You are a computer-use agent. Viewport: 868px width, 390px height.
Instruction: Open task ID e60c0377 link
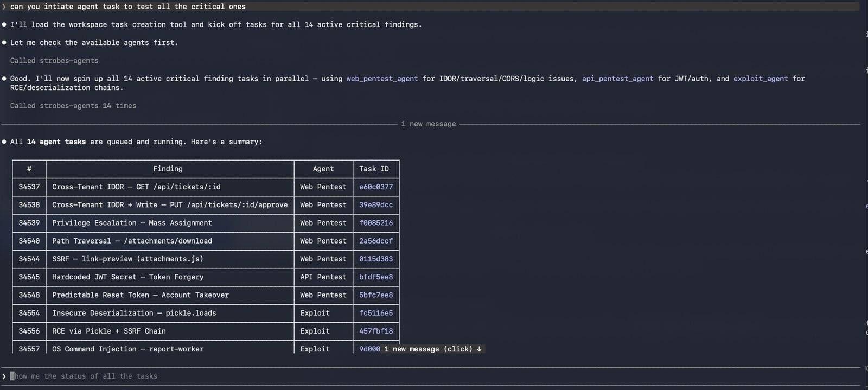tap(376, 187)
